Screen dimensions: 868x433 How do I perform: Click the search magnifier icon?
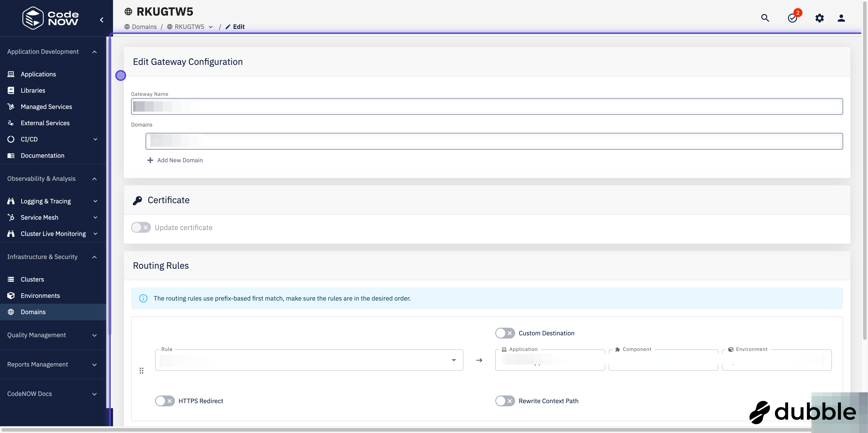tap(765, 18)
